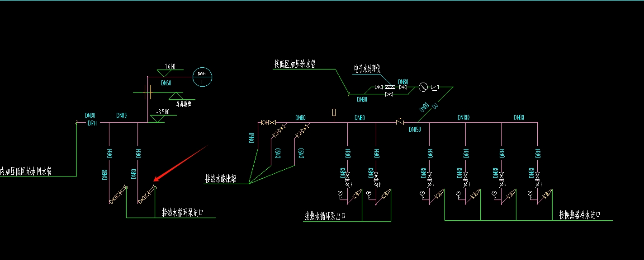Select diagonal DN80 label beside DJ
644x260 pixels.
coord(425,107)
